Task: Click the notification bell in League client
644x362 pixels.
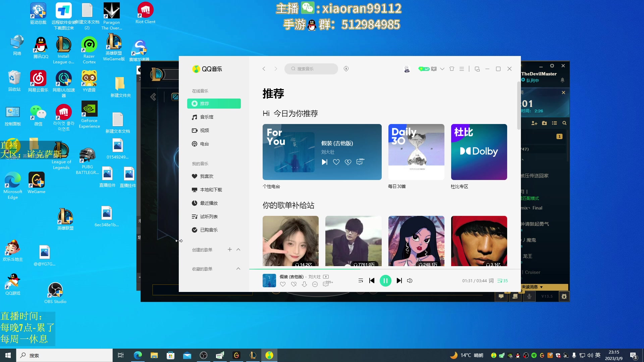Action: click(x=562, y=80)
